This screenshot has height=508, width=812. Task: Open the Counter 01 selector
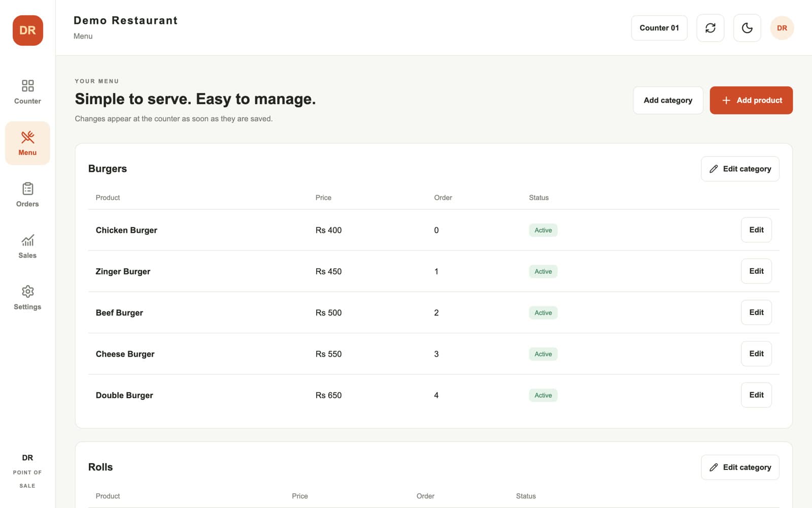(x=659, y=28)
